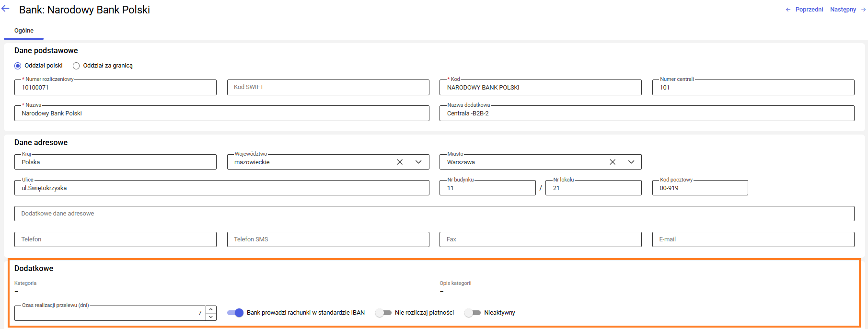Click the Kategoria label
The image size is (868, 329).
[25, 284]
